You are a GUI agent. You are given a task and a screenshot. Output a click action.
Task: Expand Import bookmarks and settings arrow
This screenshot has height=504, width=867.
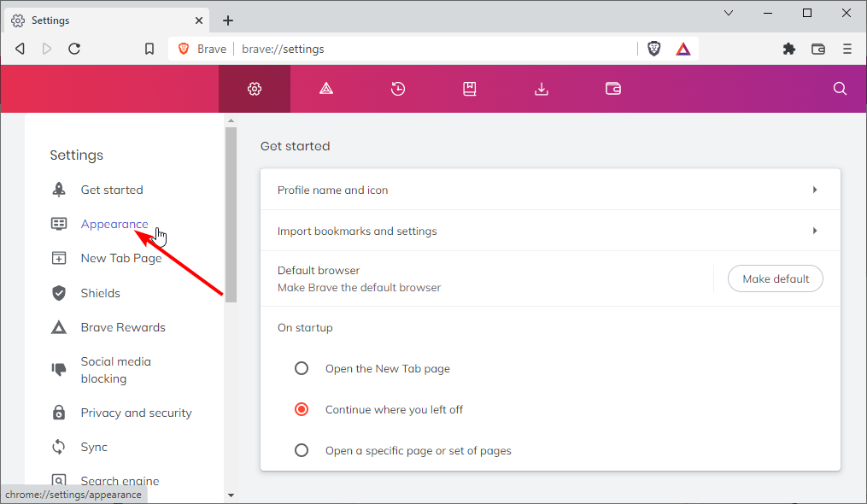coord(815,231)
